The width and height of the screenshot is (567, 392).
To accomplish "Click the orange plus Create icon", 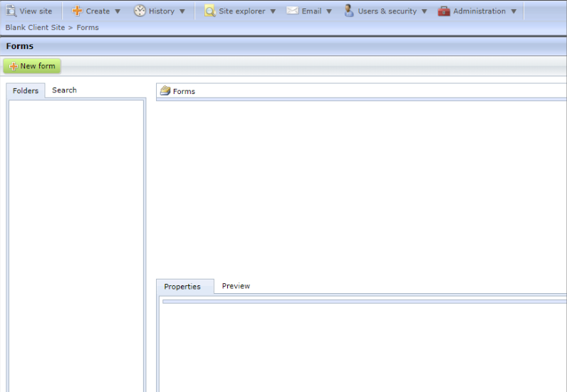I will 77,11.
